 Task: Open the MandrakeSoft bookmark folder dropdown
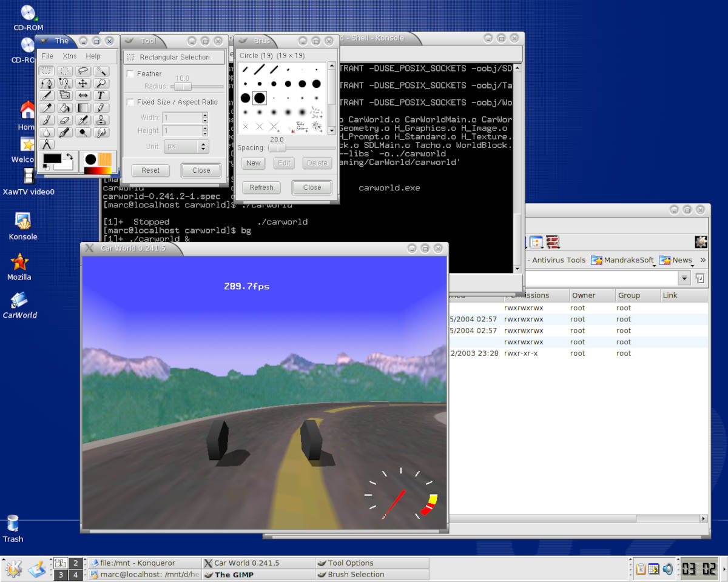tap(624, 260)
